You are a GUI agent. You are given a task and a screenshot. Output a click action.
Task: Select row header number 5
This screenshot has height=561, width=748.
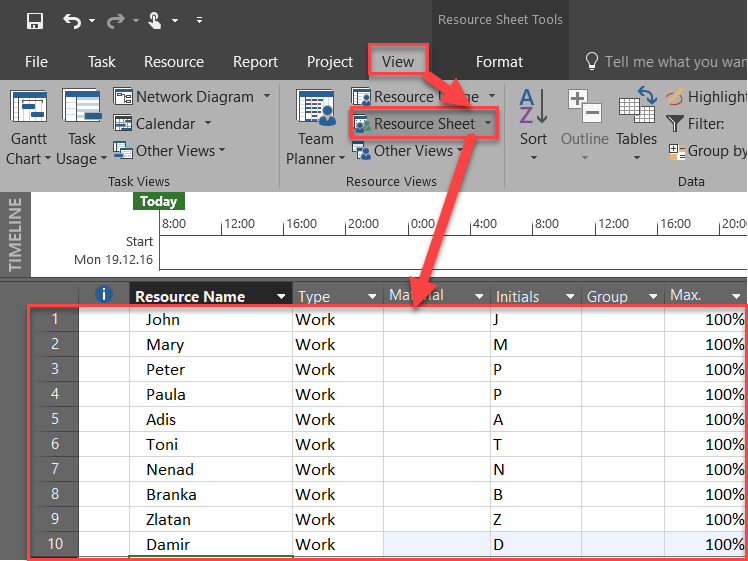55,420
